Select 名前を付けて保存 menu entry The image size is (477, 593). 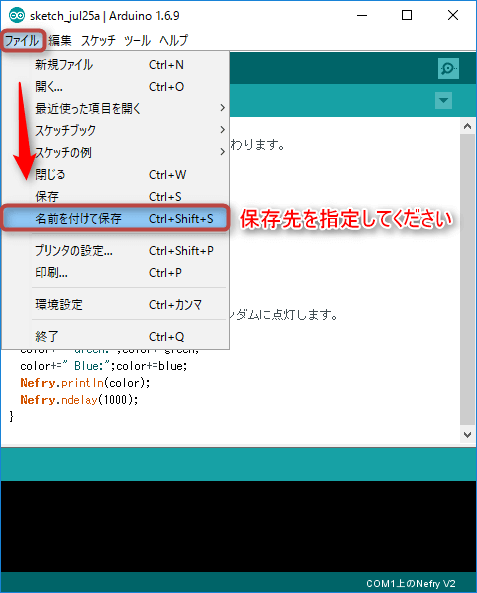coord(115,218)
